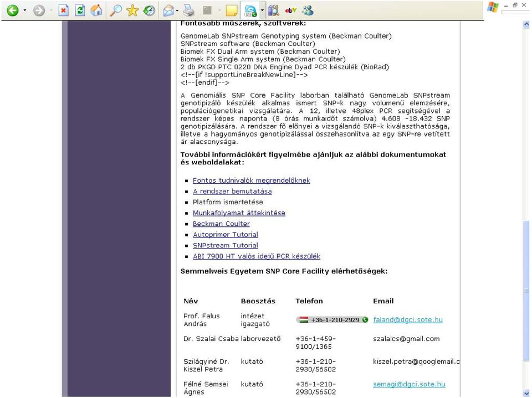This screenshot has width=532, height=398.
Task: Refresh the page with the green arrows icon
Action: click(80, 11)
